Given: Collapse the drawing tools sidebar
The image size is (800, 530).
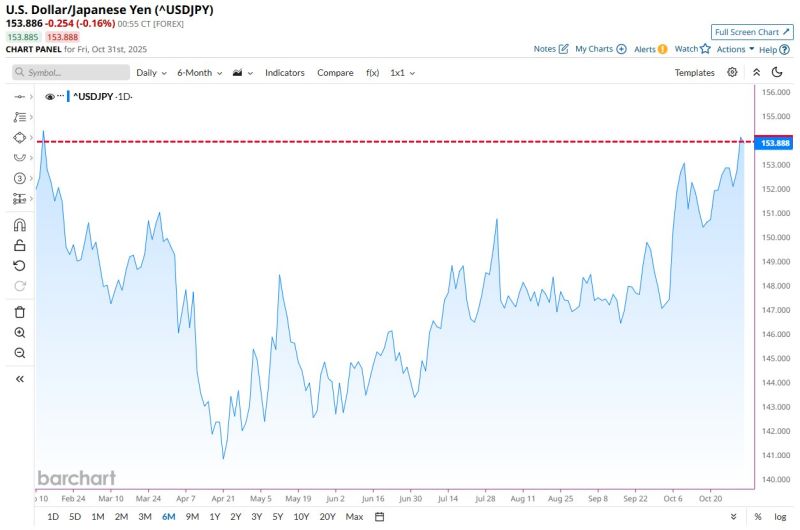Looking at the screenshot, I should [19, 379].
